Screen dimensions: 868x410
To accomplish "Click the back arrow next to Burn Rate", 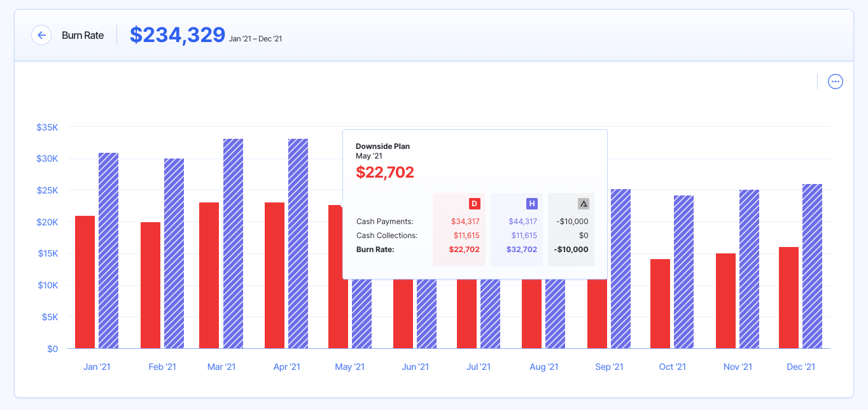I will 41,35.
